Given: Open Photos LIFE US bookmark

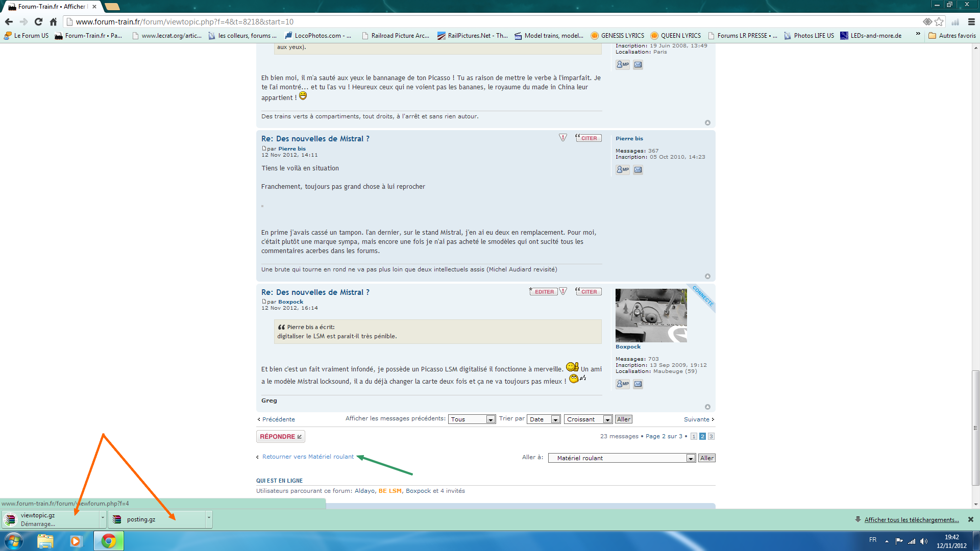Looking at the screenshot, I should 809,36.
